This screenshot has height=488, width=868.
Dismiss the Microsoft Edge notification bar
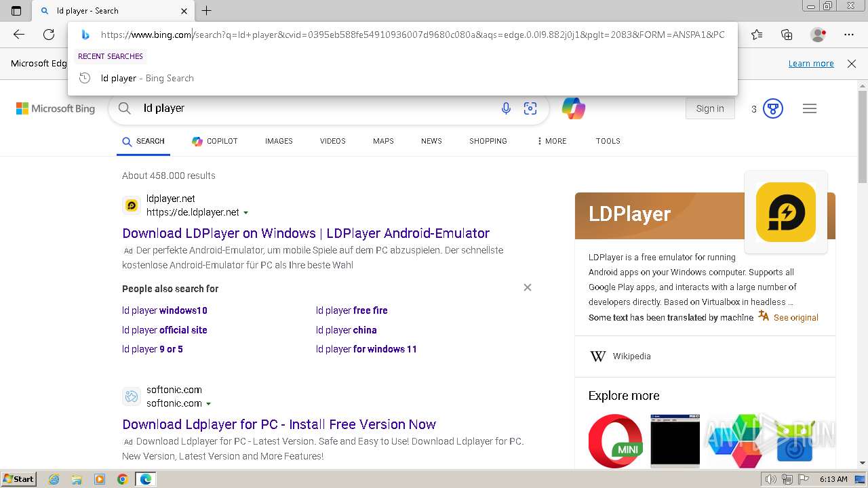[x=852, y=63]
